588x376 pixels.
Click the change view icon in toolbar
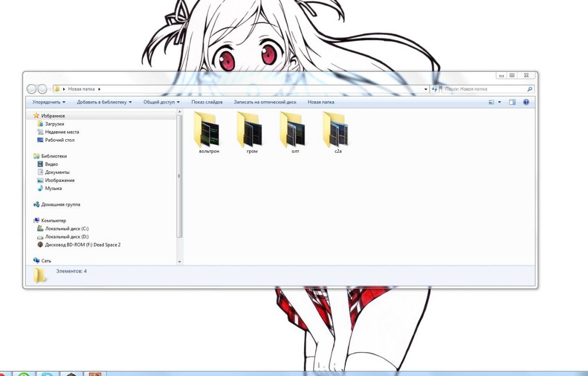[491, 102]
